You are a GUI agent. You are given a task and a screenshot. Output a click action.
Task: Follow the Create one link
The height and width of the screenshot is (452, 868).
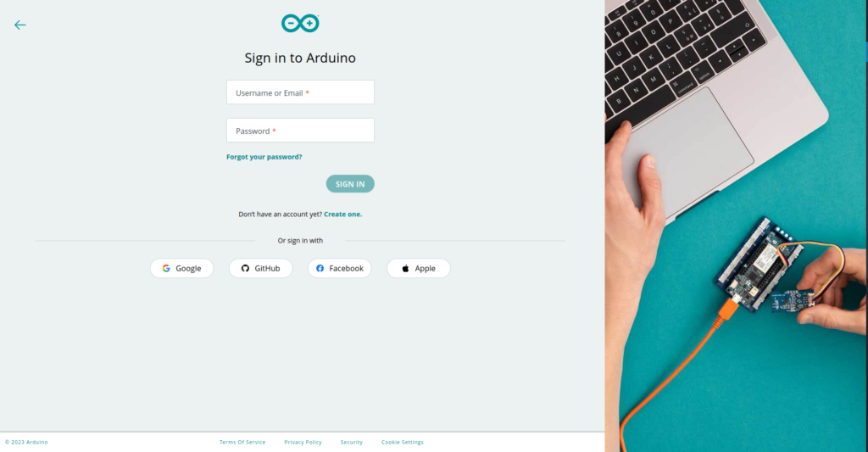point(342,214)
